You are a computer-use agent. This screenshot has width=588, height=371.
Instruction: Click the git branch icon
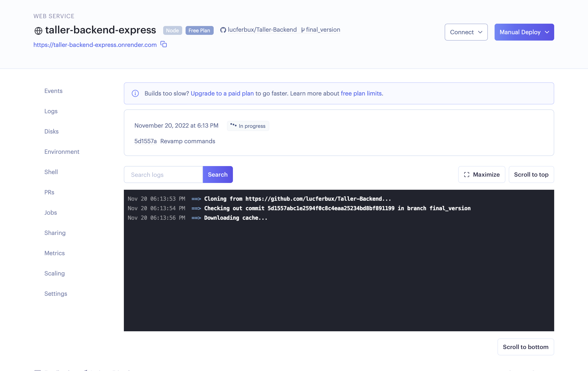coord(303,30)
